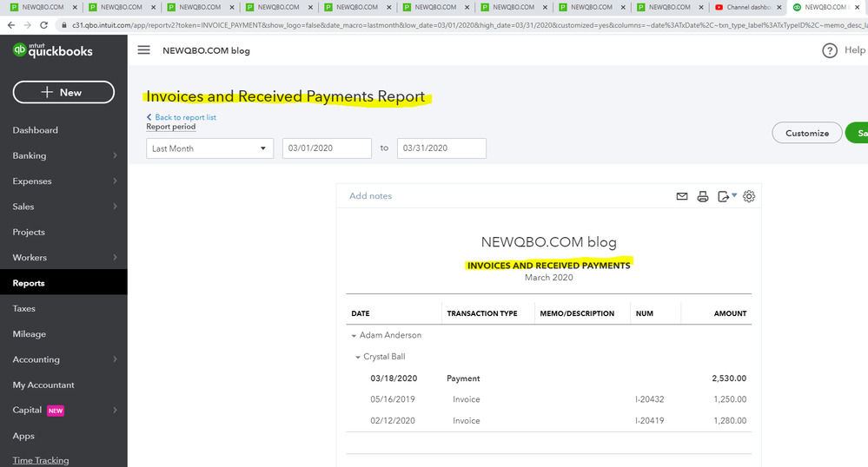Go back using browser back arrow

(x=10, y=25)
